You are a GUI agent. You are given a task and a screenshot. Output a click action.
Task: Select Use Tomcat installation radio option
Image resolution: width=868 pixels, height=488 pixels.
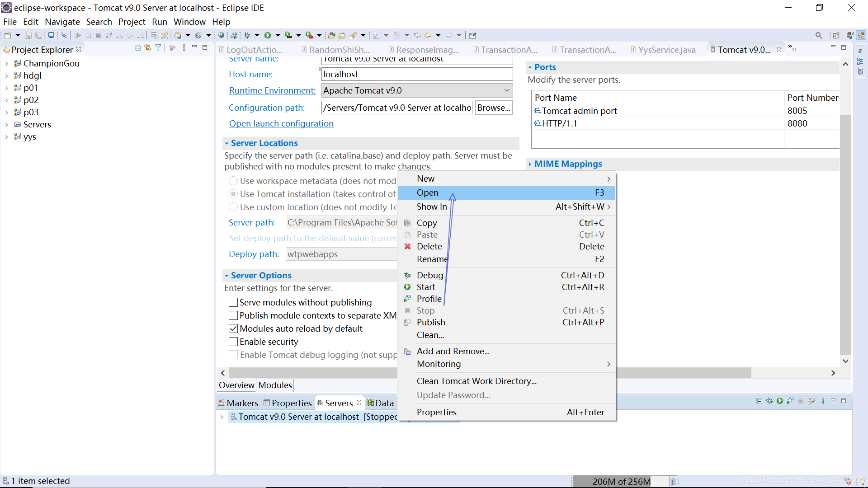click(x=233, y=194)
